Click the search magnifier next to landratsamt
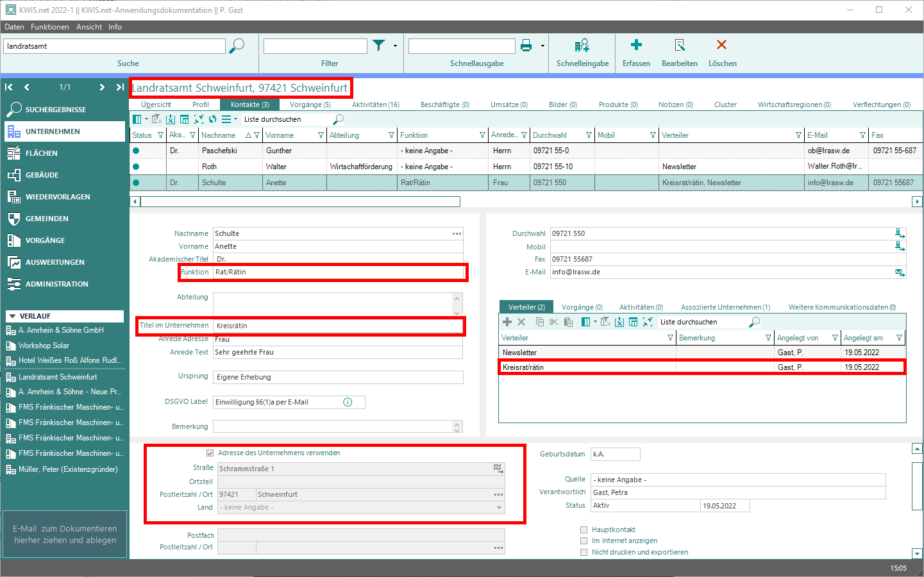 (237, 46)
